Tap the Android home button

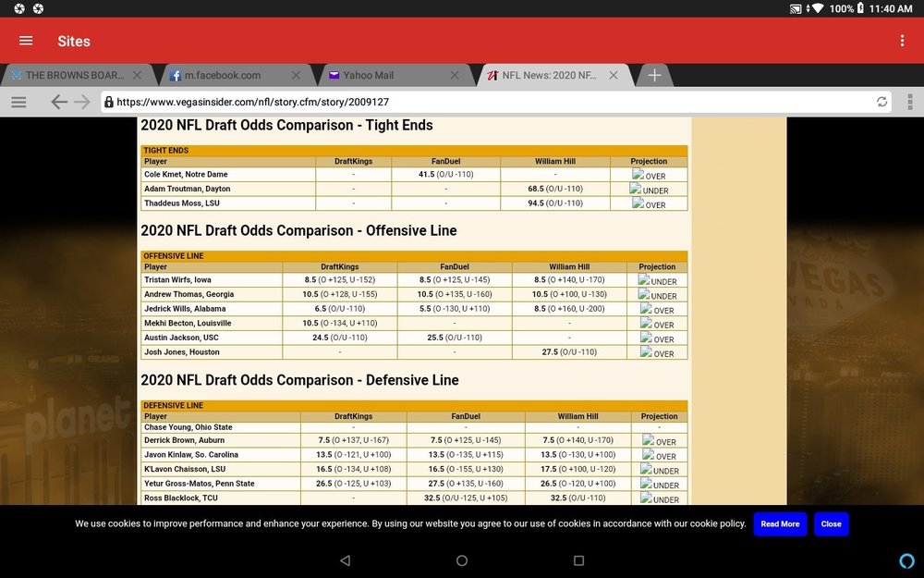tap(462, 560)
